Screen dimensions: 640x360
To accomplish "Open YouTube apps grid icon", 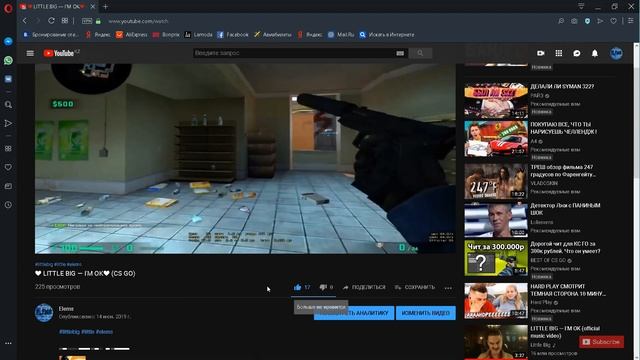I will 559,53.
